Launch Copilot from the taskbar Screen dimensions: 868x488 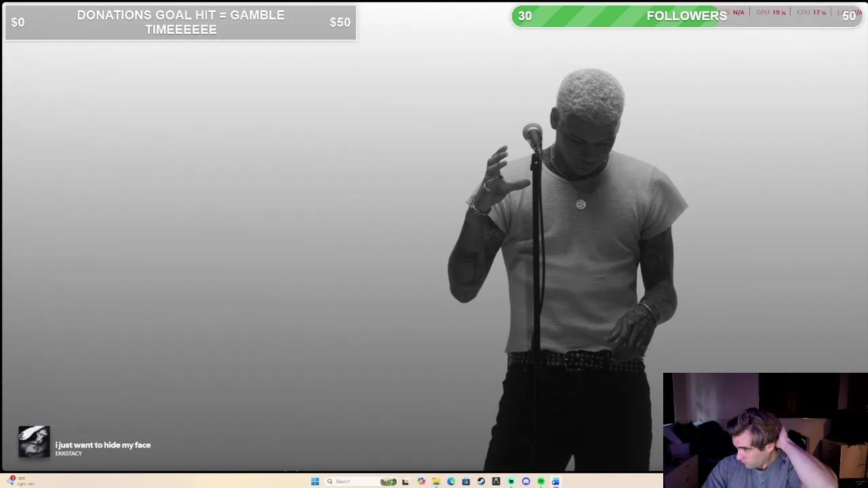pyautogui.click(x=421, y=481)
